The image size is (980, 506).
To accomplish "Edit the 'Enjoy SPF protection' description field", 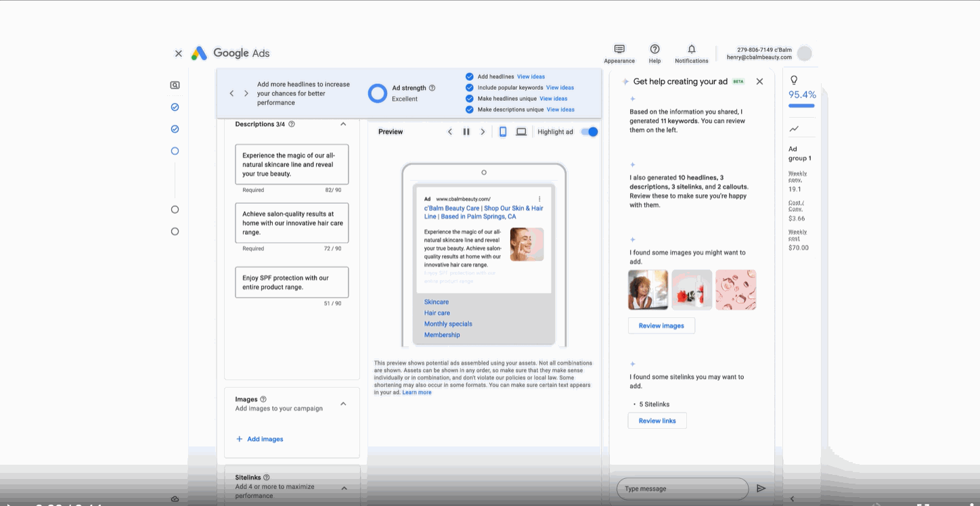I will 292,282.
